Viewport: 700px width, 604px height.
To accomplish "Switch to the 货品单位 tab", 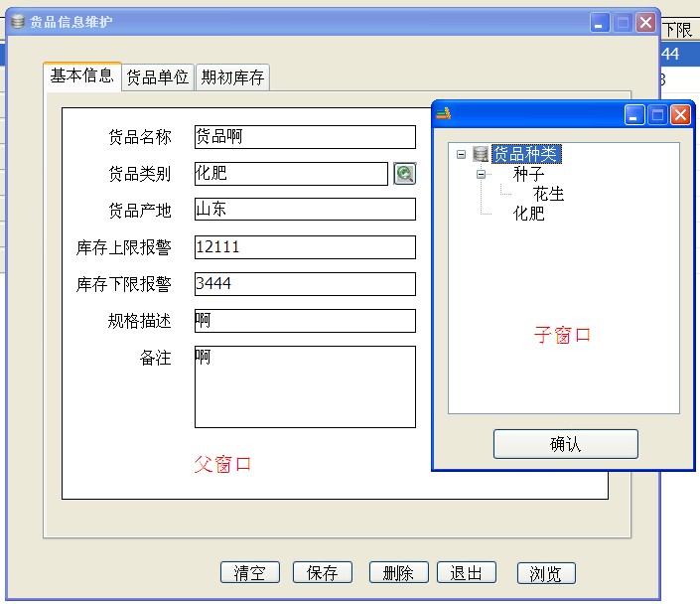I will coord(157,77).
